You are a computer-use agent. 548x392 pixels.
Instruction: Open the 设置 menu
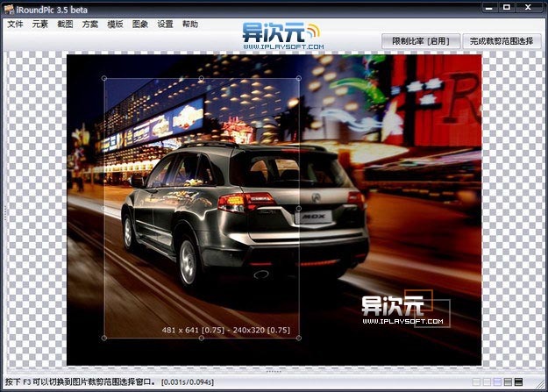point(166,25)
